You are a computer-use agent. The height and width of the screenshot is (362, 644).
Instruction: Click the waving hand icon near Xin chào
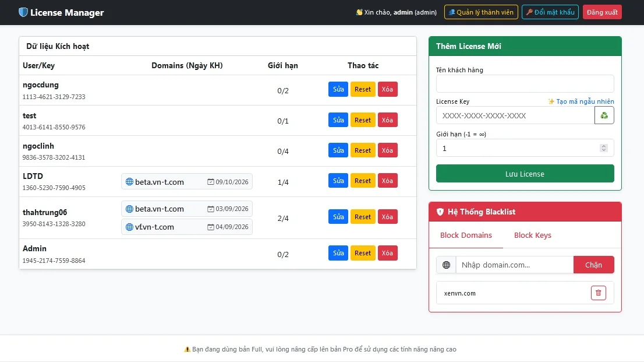[x=359, y=12]
